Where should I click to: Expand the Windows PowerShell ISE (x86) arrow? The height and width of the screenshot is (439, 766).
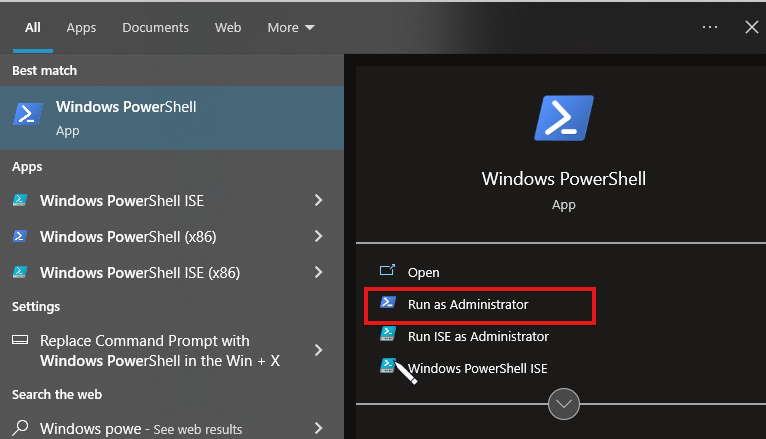[x=319, y=272]
